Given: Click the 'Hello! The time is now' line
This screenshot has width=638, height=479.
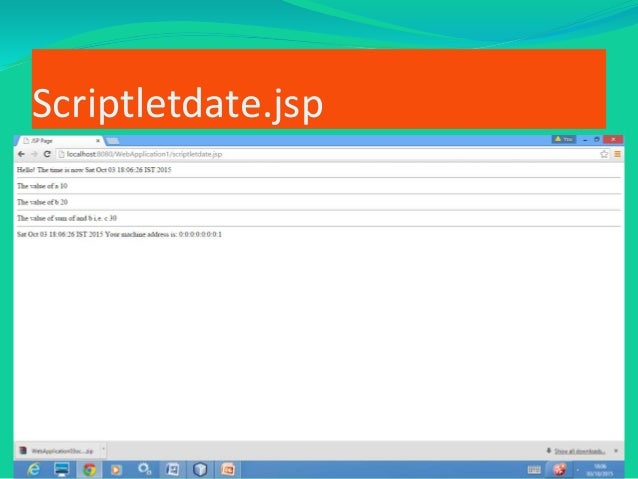Looking at the screenshot, I should [x=94, y=170].
